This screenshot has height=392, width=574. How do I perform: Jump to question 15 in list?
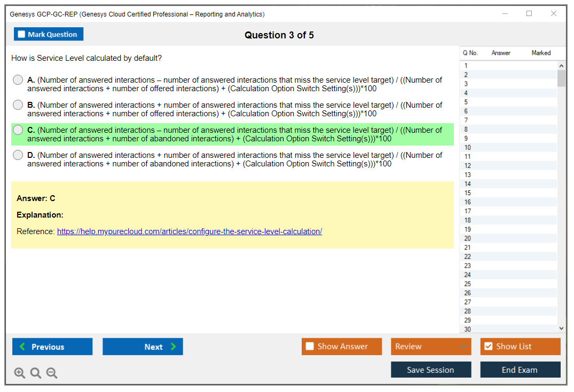(468, 193)
